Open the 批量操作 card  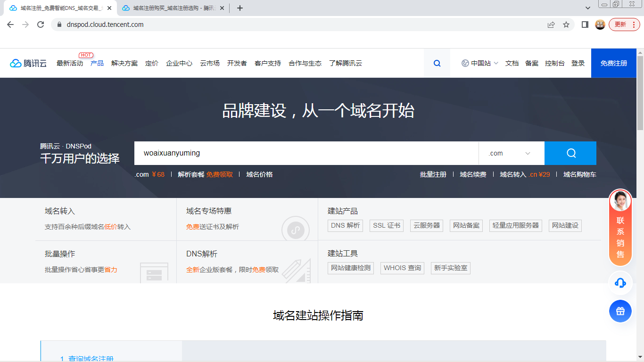pyautogui.click(x=106, y=262)
